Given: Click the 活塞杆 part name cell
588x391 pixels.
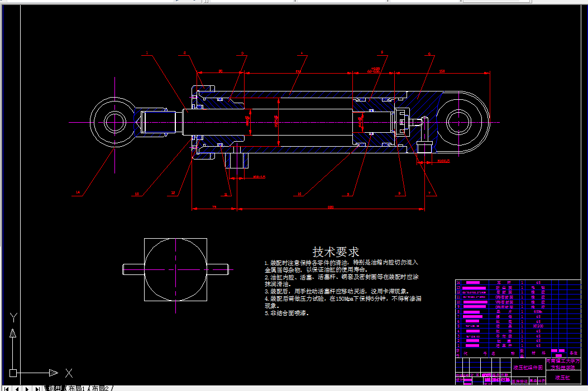Looking at the screenshot, I should (x=504, y=346).
